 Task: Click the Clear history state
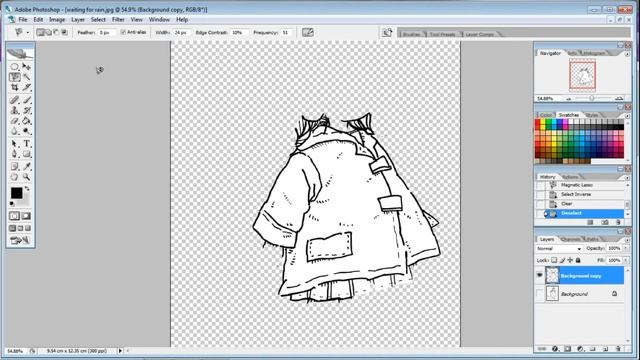pos(584,204)
